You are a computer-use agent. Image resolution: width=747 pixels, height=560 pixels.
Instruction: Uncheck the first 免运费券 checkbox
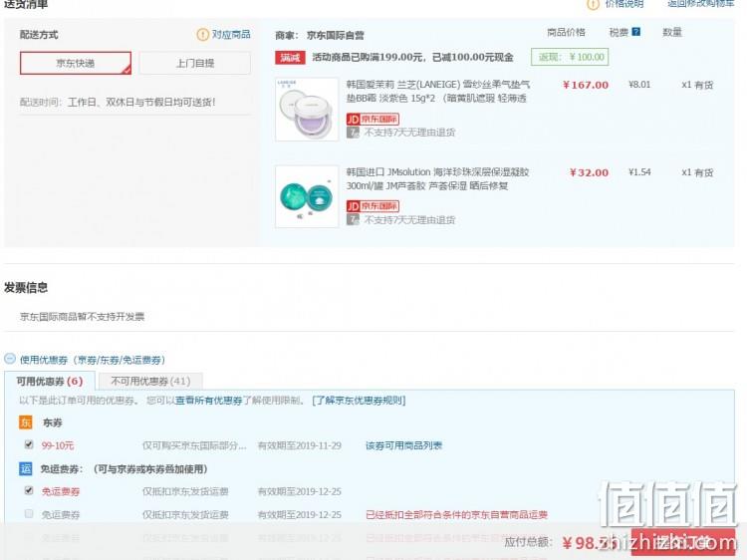pyautogui.click(x=29, y=490)
